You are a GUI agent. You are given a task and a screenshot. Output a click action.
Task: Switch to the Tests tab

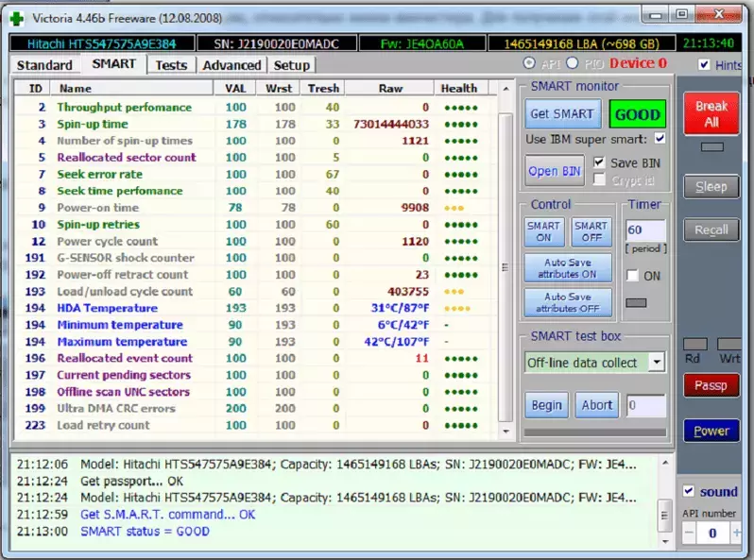coord(171,65)
